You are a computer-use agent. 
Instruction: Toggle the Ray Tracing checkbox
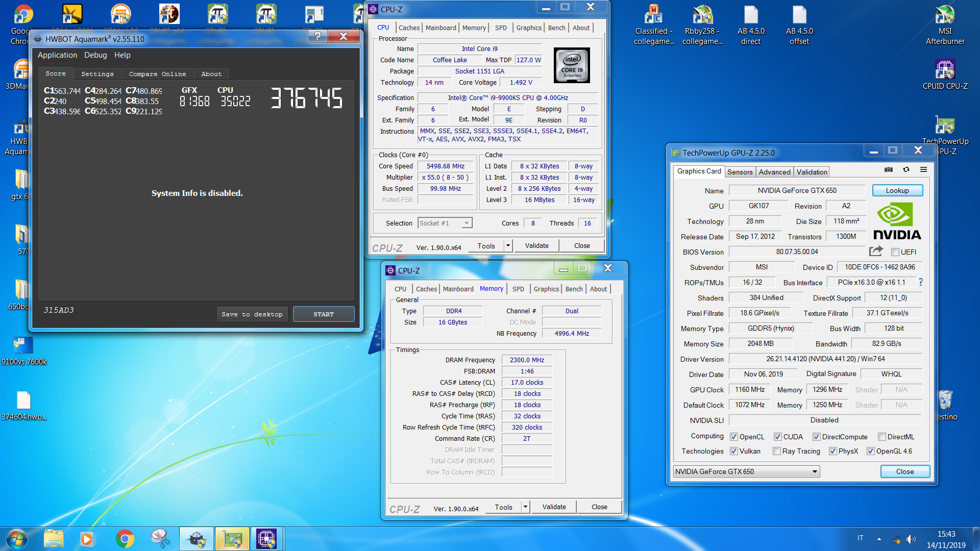(777, 451)
